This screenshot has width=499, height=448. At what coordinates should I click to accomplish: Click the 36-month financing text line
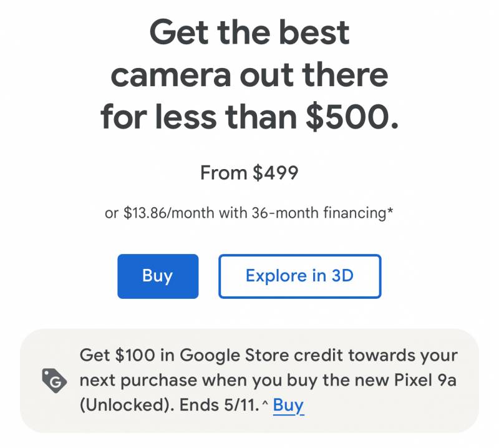click(x=249, y=213)
